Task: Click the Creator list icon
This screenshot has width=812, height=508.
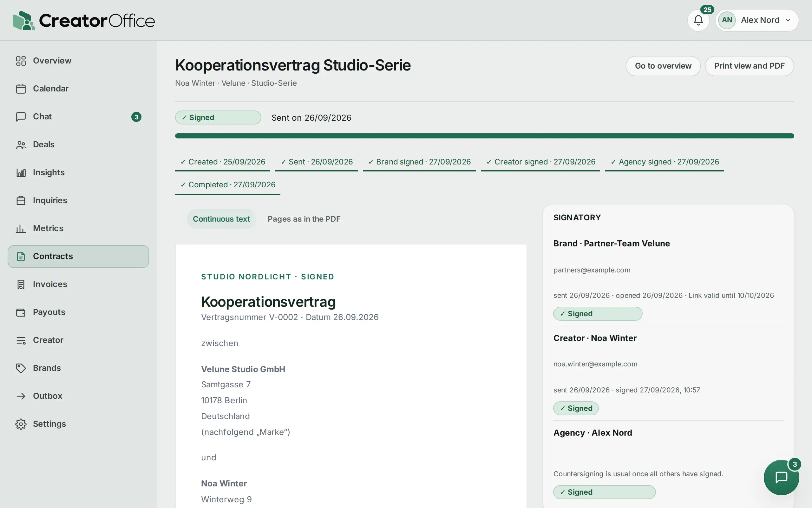Action: point(21,340)
